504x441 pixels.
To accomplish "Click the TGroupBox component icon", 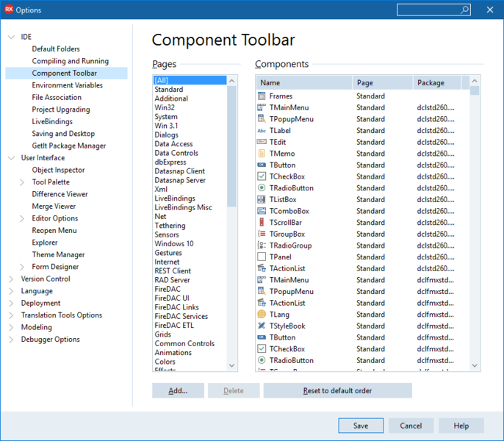I will tap(262, 234).
